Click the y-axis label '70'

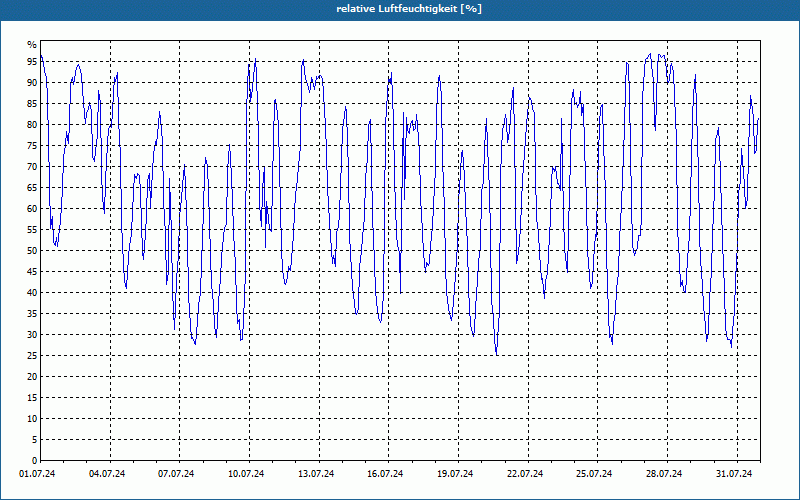(32, 167)
